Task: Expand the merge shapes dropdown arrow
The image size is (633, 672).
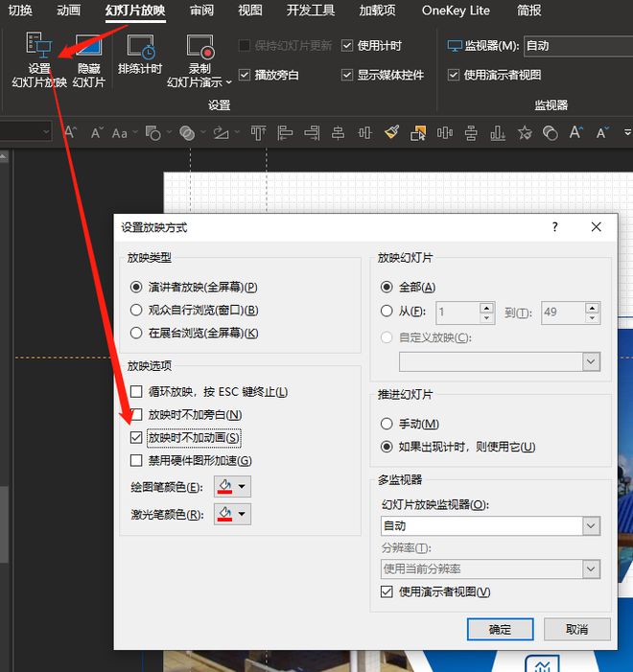Action: click(x=203, y=132)
